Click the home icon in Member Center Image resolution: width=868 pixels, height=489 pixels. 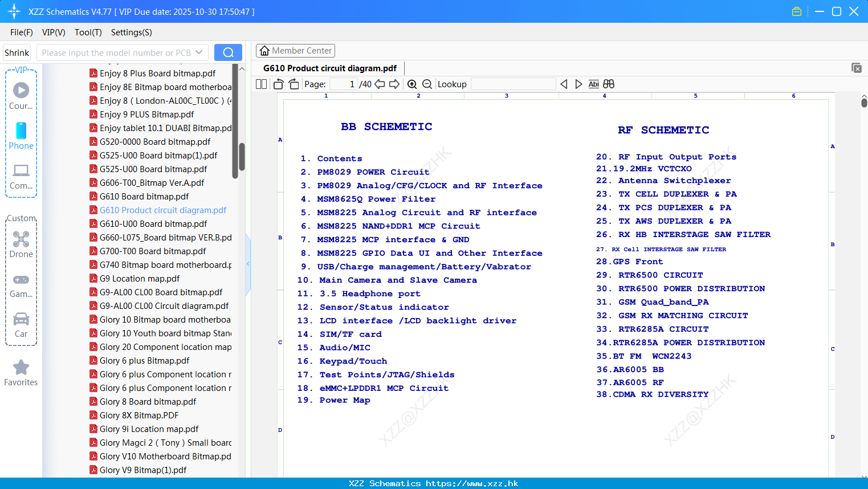264,51
